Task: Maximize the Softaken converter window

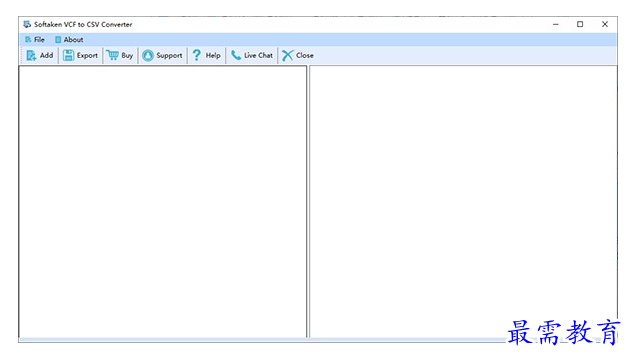Action: click(580, 24)
